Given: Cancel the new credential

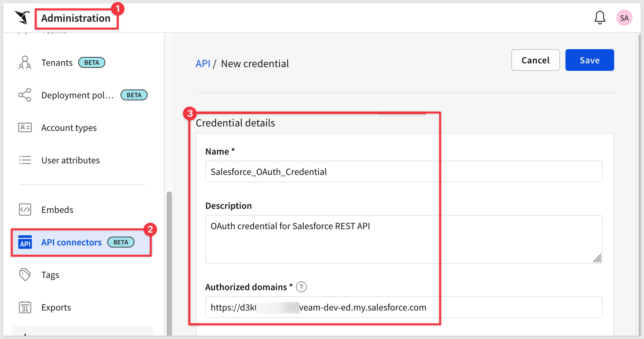Looking at the screenshot, I should (535, 60).
